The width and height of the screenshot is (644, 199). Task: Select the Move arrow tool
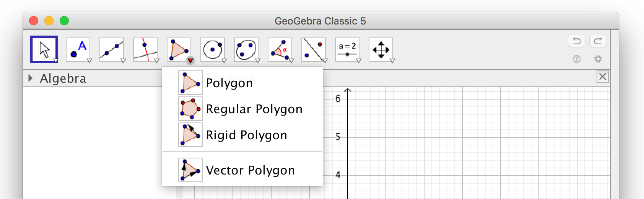pyautogui.click(x=44, y=49)
